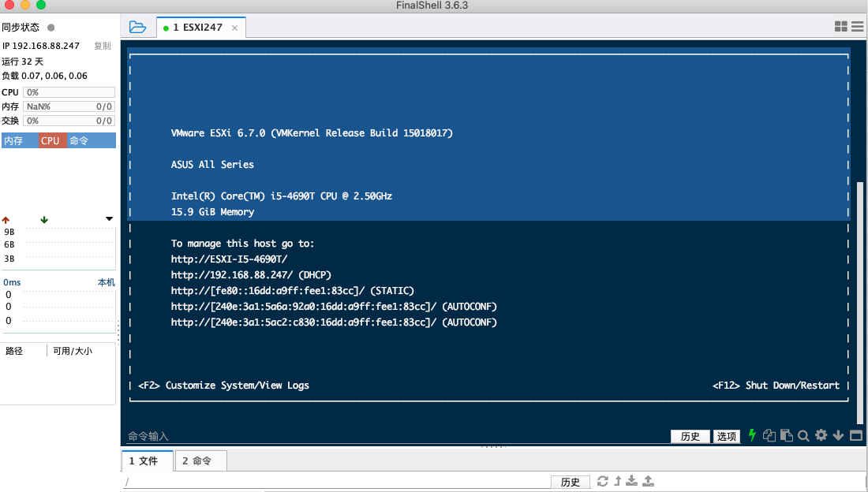Click <F2> Customize System/View Logs text
The height and width of the screenshot is (492, 868).
[223, 386]
